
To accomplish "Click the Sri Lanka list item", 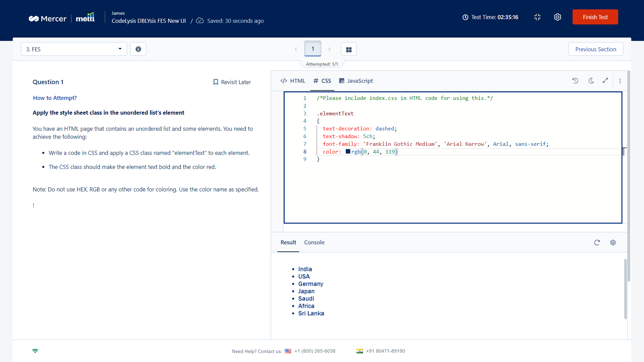I will 311,313.
